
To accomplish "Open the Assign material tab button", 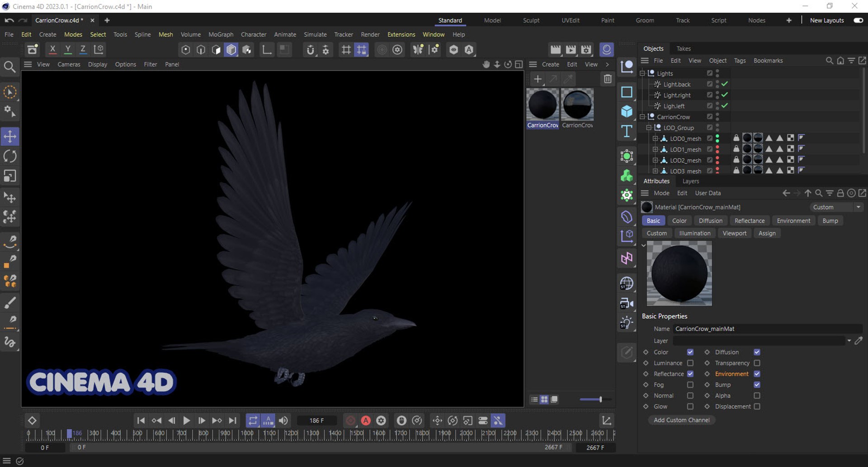I will point(767,233).
